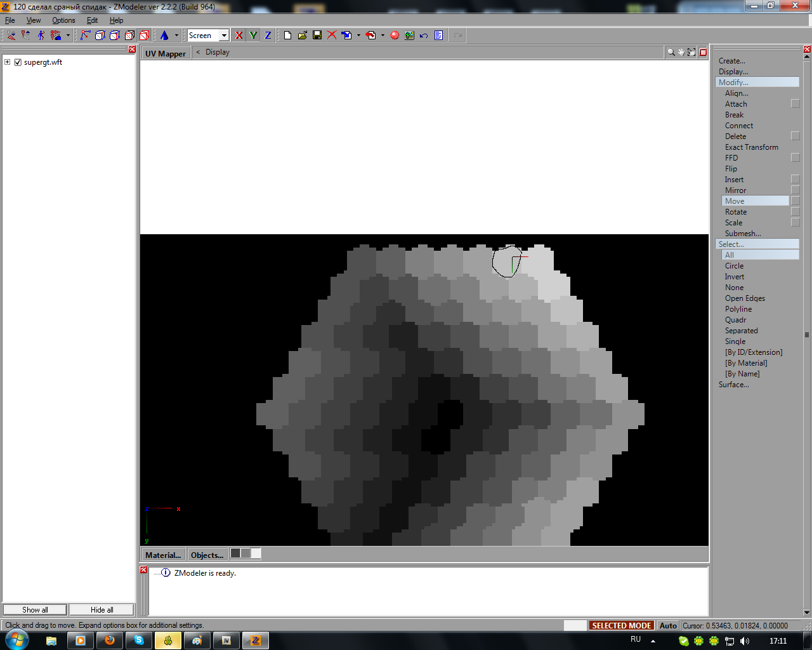Select the zoom magnifier in viewport header

pos(671,53)
